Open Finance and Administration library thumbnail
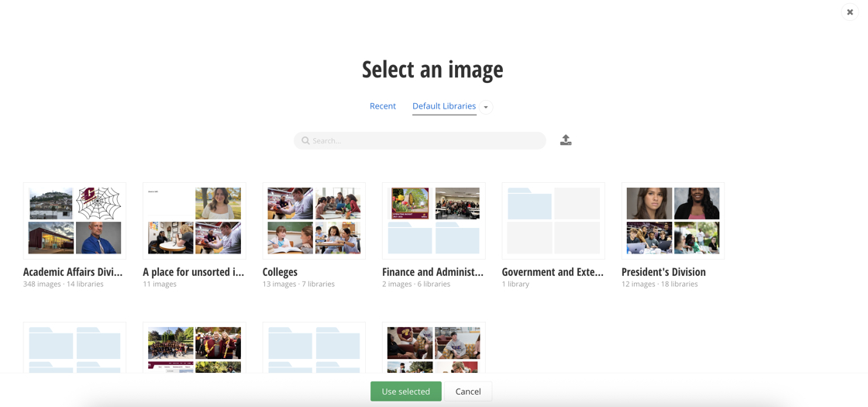Image resolution: width=868 pixels, height=407 pixels. (433, 221)
